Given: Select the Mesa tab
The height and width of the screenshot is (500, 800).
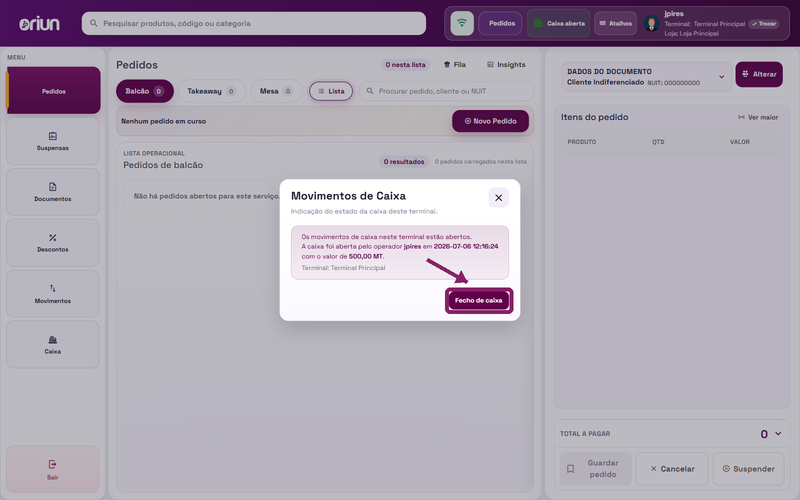Looking at the screenshot, I should (276, 91).
